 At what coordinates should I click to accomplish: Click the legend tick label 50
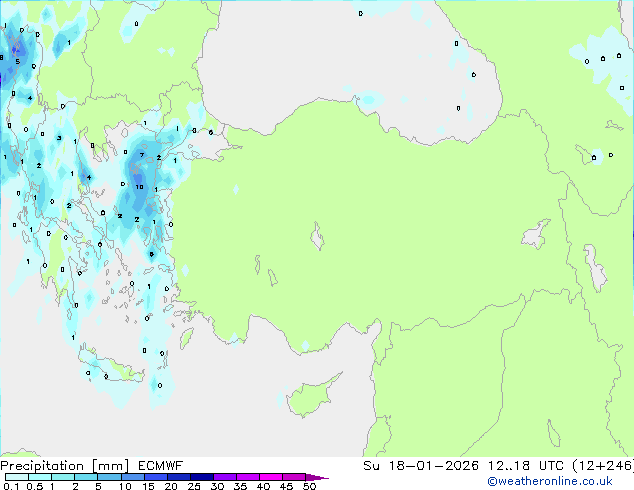[310, 487]
